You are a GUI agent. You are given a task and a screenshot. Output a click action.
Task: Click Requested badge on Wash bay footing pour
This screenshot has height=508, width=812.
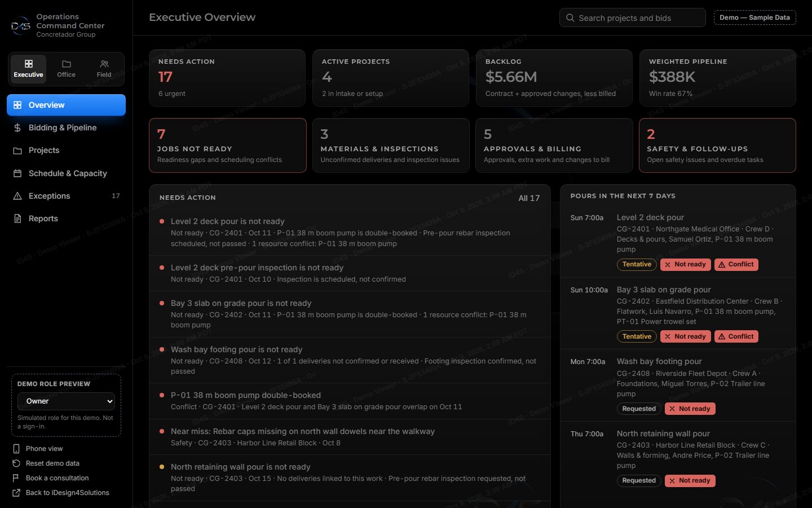click(639, 409)
